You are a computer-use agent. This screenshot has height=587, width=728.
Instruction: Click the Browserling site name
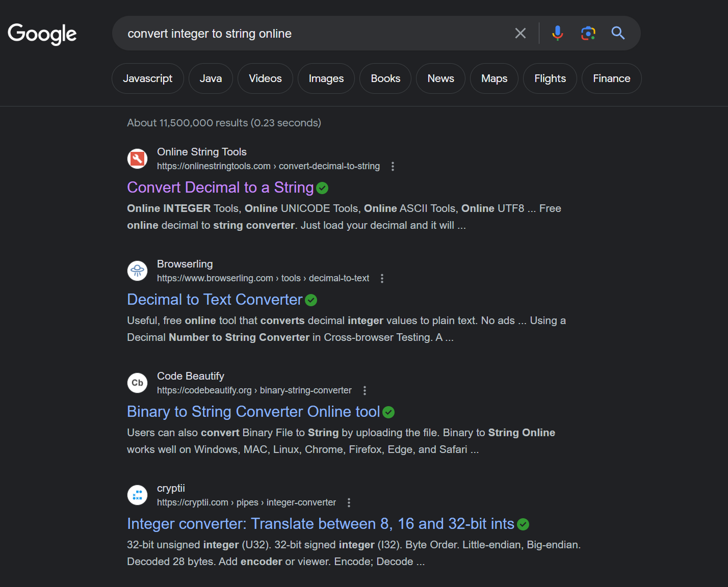coord(185,264)
